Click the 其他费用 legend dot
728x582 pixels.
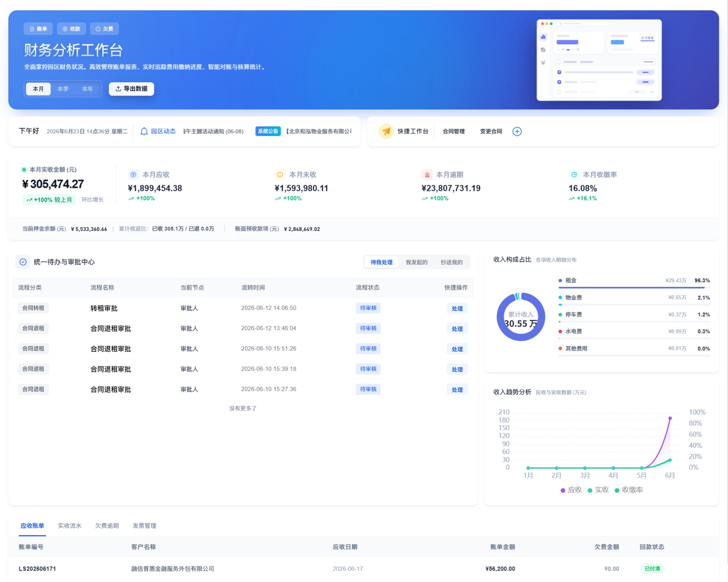point(560,349)
